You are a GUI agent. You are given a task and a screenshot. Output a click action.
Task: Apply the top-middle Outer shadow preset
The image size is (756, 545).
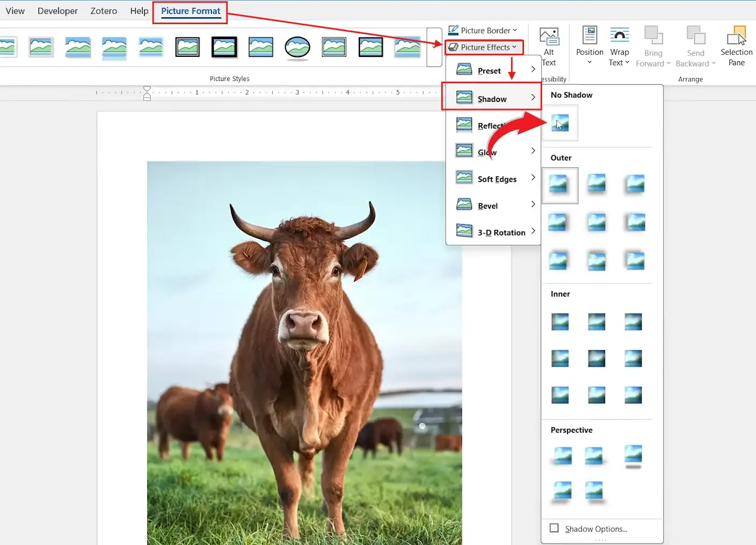(597, 184)
